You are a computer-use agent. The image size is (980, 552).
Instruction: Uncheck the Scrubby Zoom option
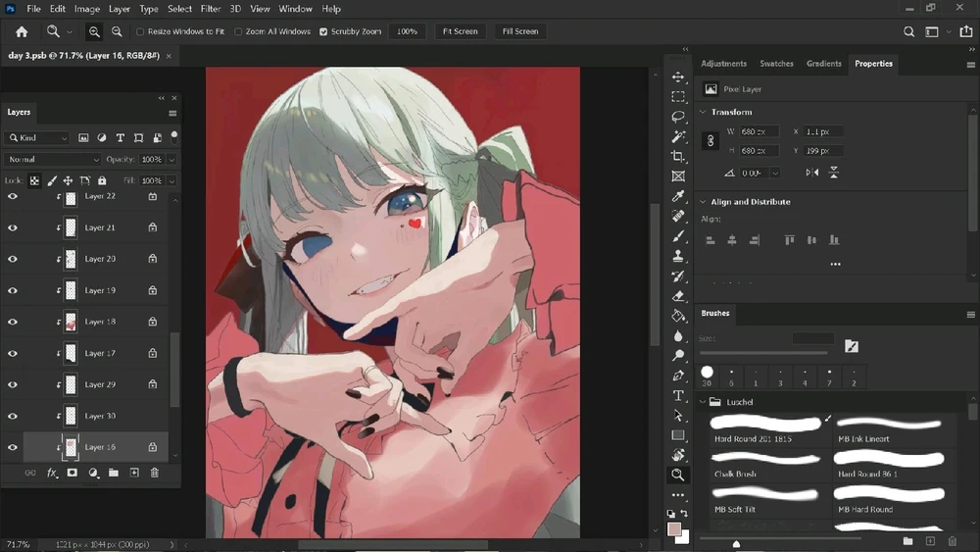[x=323, y=31]
